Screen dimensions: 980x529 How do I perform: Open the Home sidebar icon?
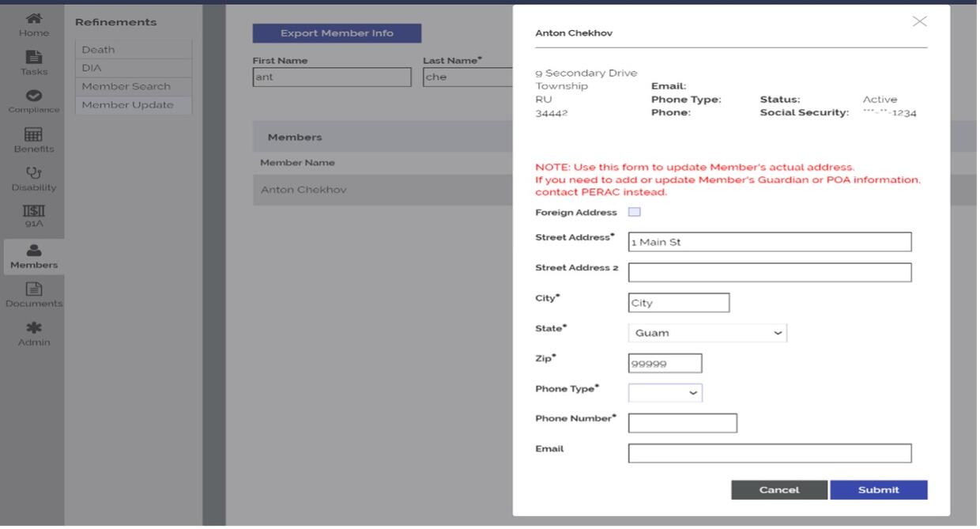point(33,20)
